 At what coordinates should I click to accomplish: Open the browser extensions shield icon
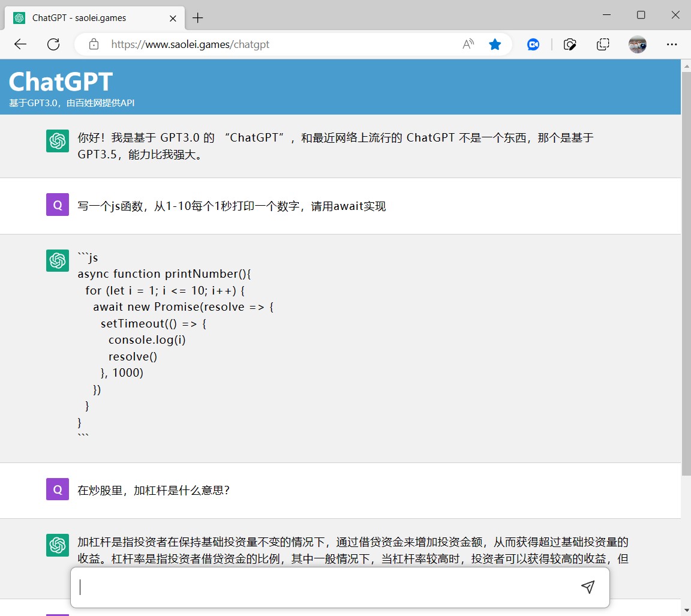pyautogui.click(x=570, y=44)
